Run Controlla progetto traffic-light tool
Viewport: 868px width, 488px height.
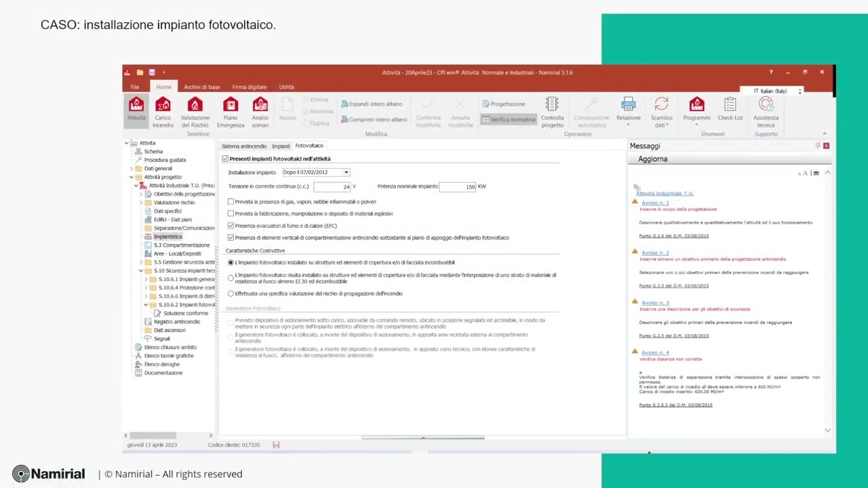pyautogui.click(x=552, y=112)
